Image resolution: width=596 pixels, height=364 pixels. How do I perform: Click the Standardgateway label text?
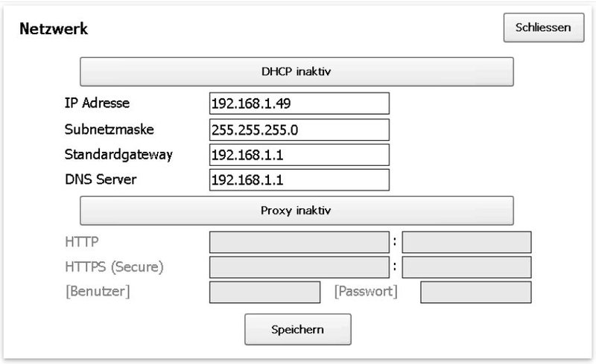[x=118, y=155]
